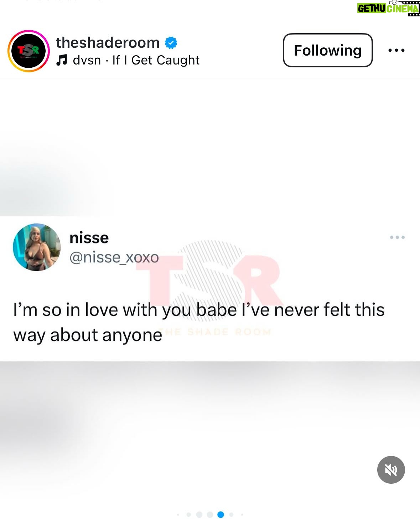Image resolution: width=420 pixels, height=525 pixels.
Task: Open post options three-dot menu
Action: tap(396, 50)
